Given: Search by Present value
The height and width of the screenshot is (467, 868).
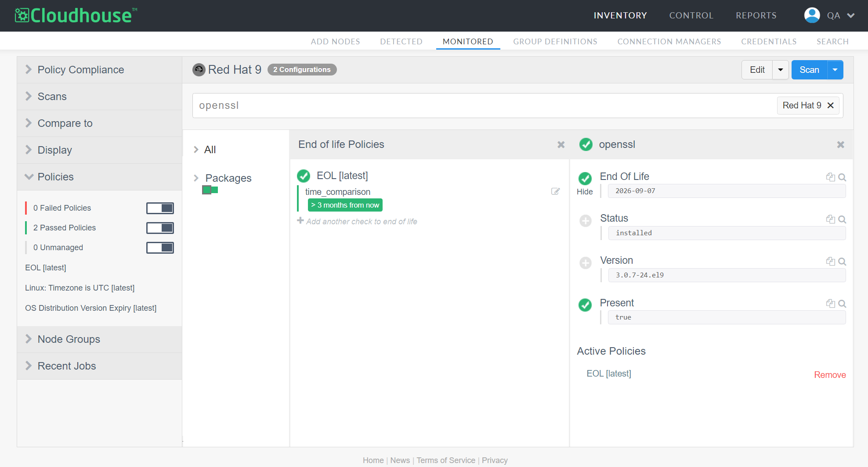Looking at the screenshot, I should (x=842, y=304).
